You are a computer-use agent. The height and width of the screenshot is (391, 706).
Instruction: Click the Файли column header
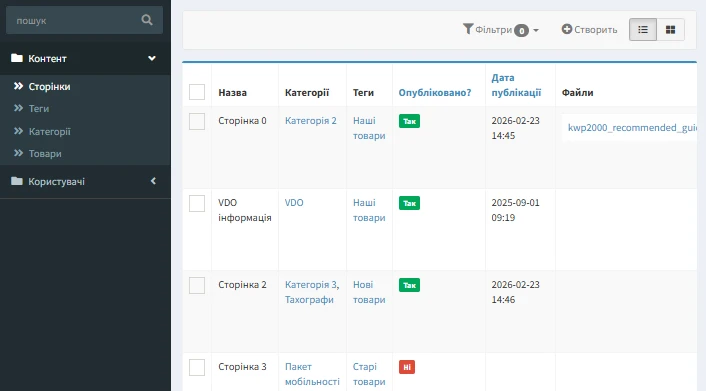[577, 92]
